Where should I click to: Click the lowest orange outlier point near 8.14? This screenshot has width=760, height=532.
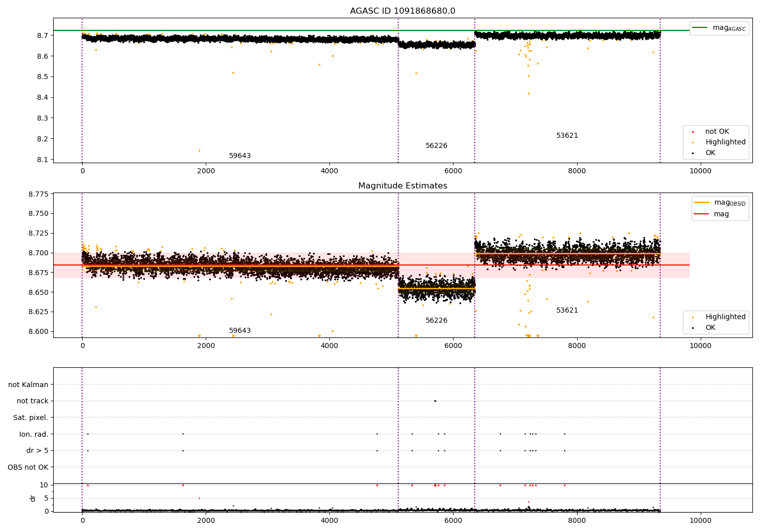[x=199, y=150]
